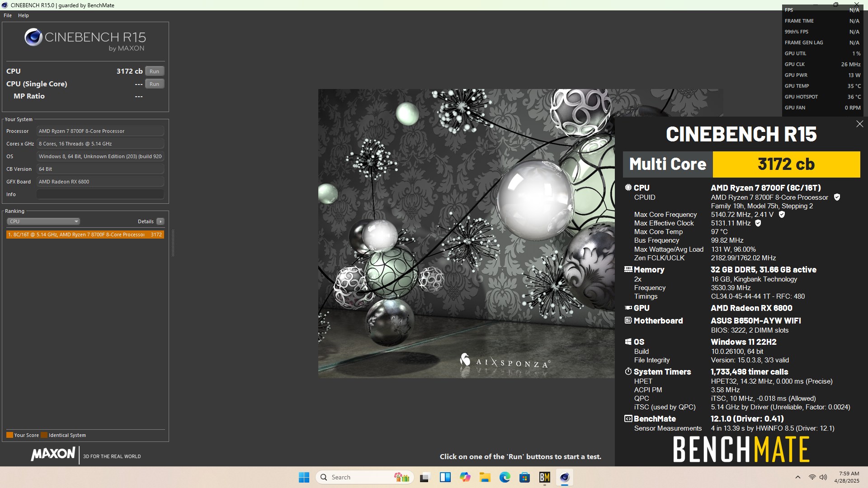
Task: Select the top ranking entry 3172
Action: (x=85, y=235)
